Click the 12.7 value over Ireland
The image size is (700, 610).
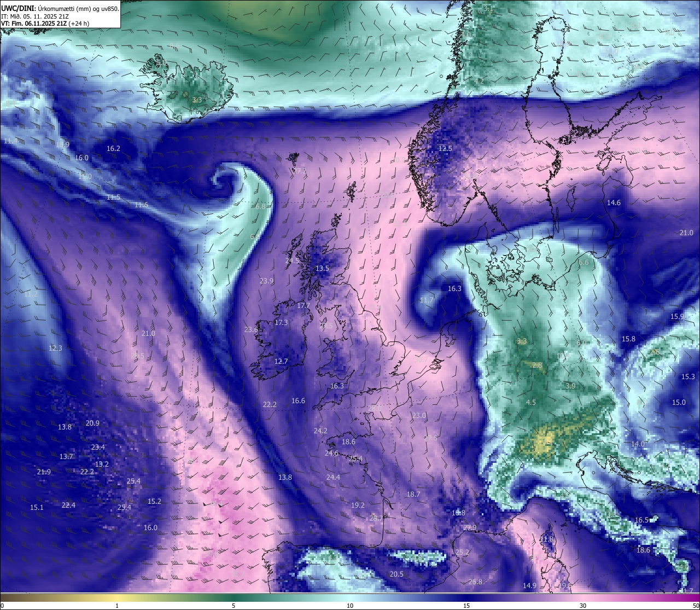point(281,362)
